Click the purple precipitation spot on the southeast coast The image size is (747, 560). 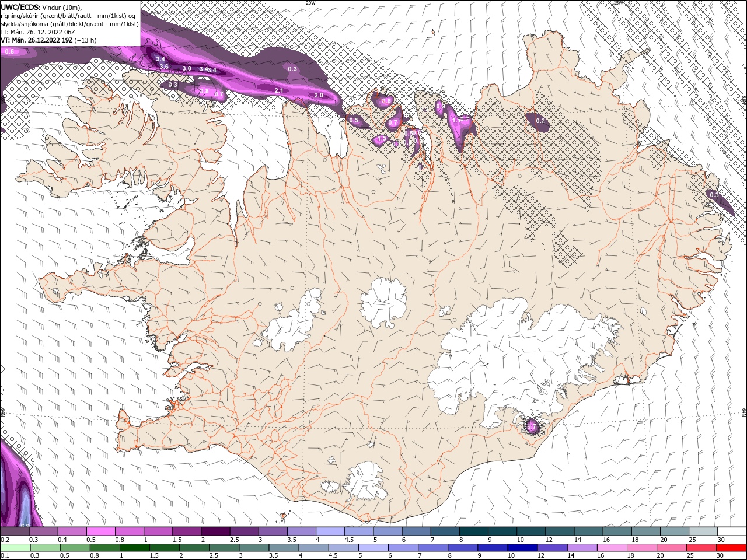(x=532, y=426)
